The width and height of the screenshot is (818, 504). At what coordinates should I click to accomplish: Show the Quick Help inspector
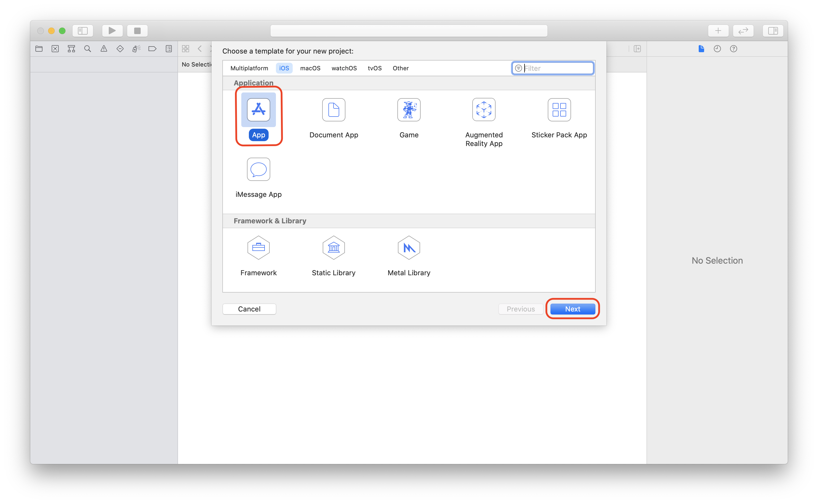(x=733, y=49)
